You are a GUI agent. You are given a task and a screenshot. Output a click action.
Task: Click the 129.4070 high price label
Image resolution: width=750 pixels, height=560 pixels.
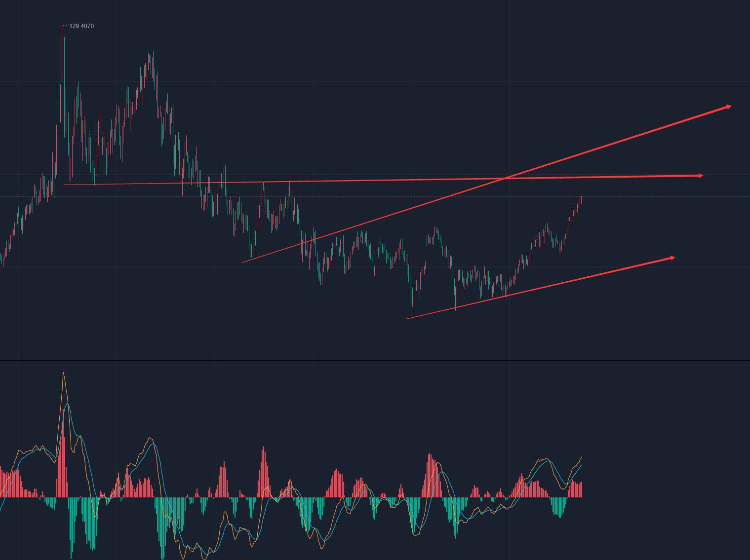[x=81, y=26]
